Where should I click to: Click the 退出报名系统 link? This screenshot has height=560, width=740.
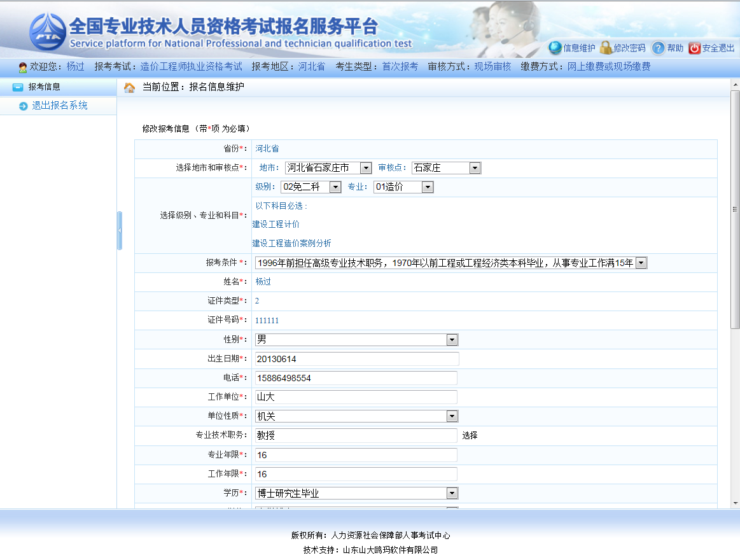point(60,106)
